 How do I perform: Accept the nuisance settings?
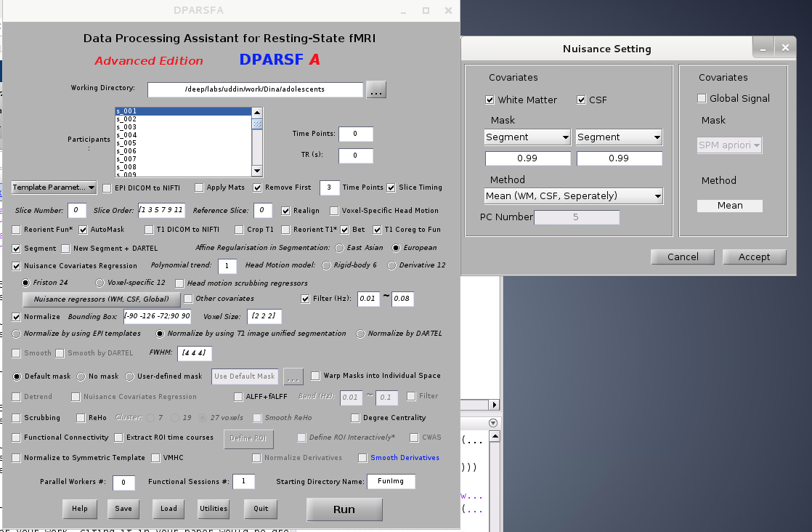754,257
